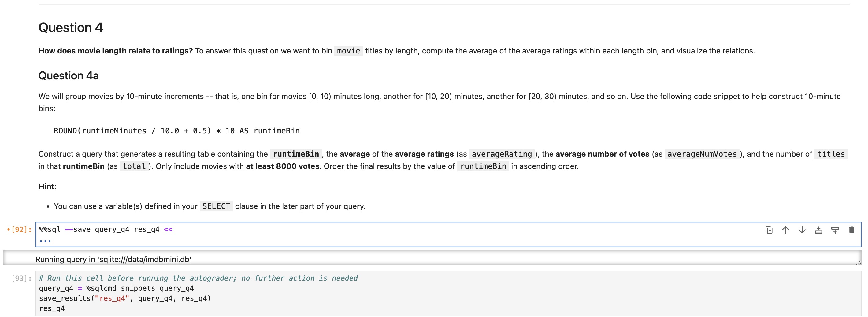The height and width of the screenshot is (317, 868).
Task: Select the Question 4 heading cell
Action: [70, 27]
